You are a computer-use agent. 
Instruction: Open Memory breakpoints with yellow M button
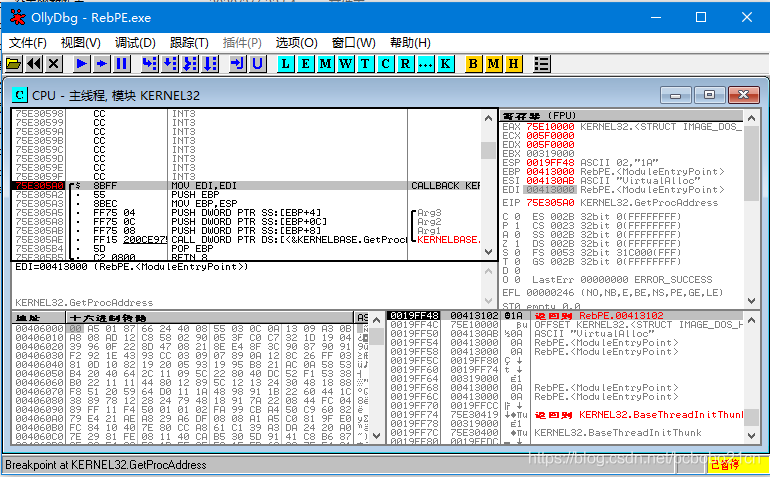(493, 63)
